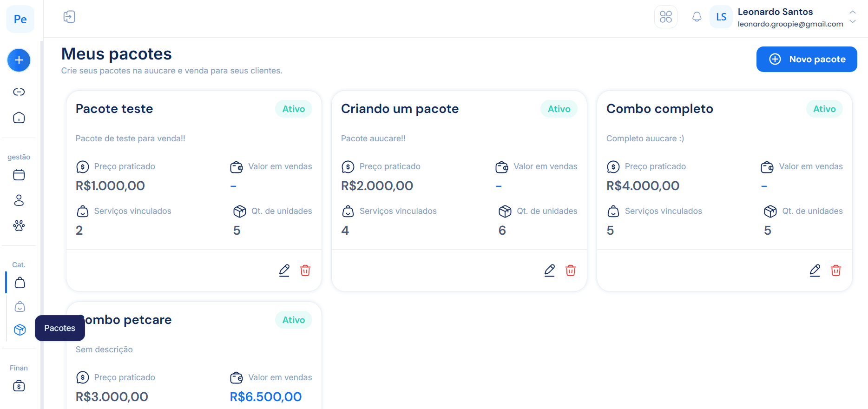Click 'Pacote auucare!!' description
Image resolution: width=868 pixels, height=409 pixels.
(373, 139)
